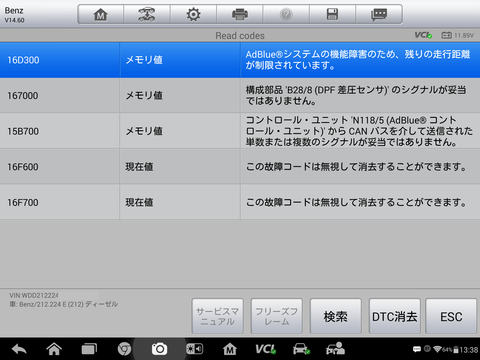Click the AdBlue system fault description

click(x=358, y=60)
